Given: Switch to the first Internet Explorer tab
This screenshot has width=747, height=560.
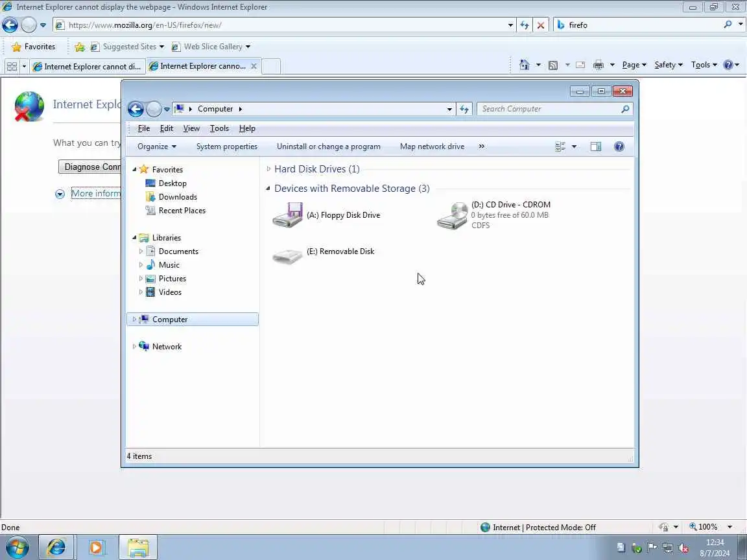Looking at the screenshot, I should point(88,67).
